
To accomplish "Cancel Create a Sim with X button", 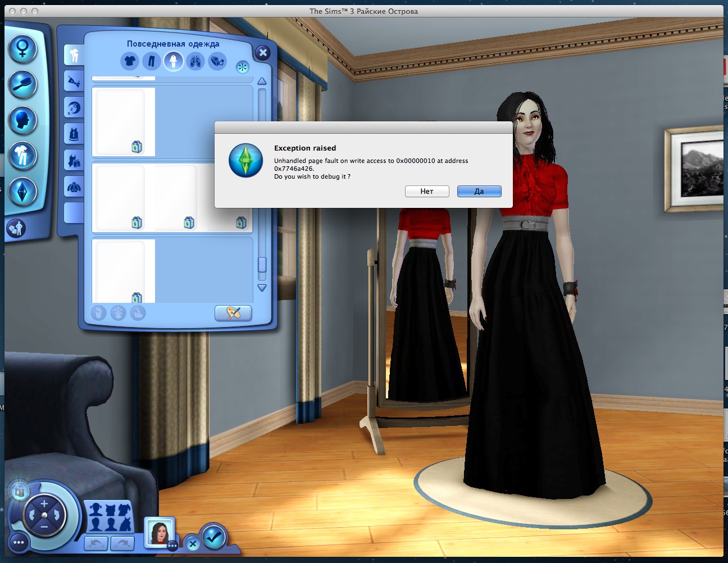I will (x=192, y=544).
